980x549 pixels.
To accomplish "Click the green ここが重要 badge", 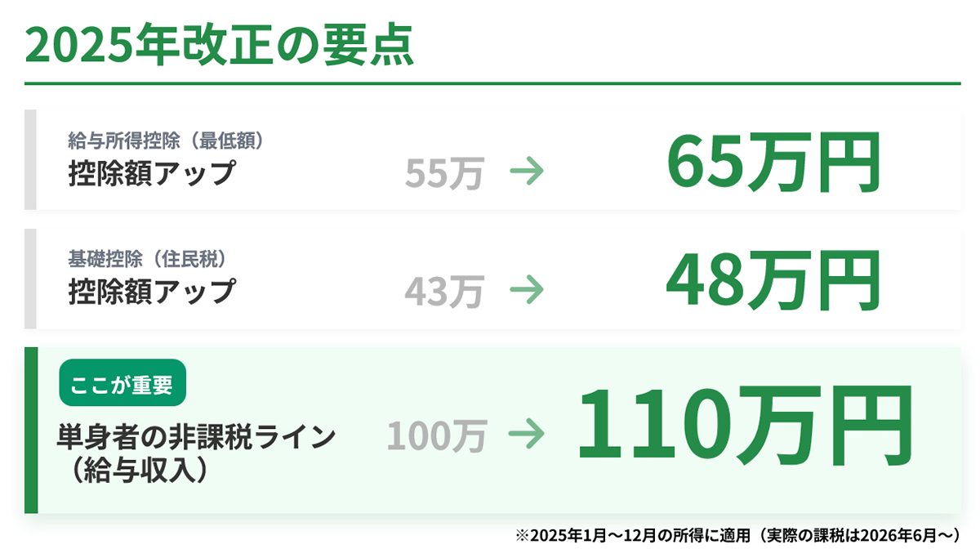I will 122,386.
